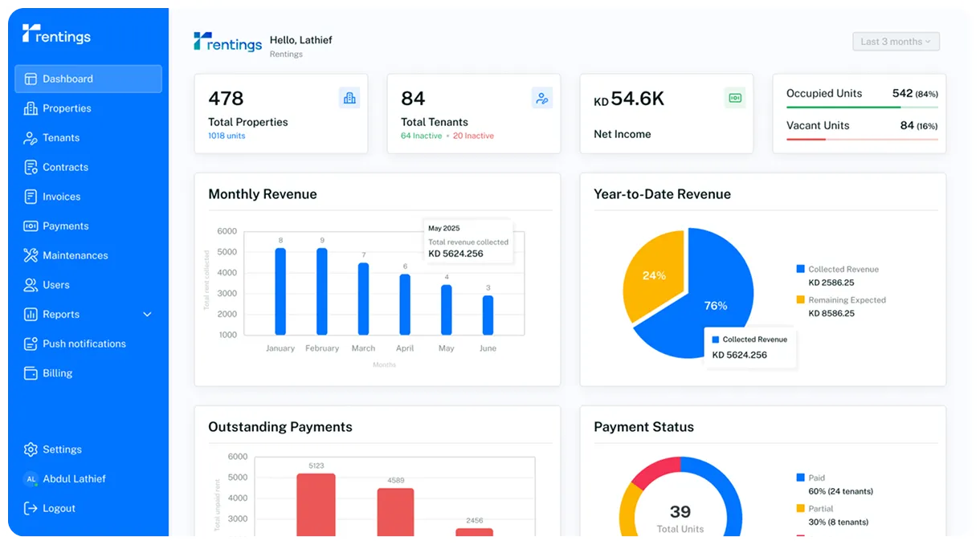Click the Rentings logo in the header
This screenshot has width=980, height=545.
[228, 42]
